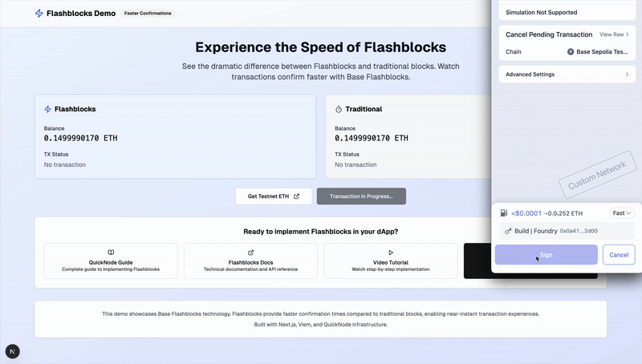Click the stopwatch icon next to Traditional
Viewport: 642px width, 364px height.
(339, 109)
